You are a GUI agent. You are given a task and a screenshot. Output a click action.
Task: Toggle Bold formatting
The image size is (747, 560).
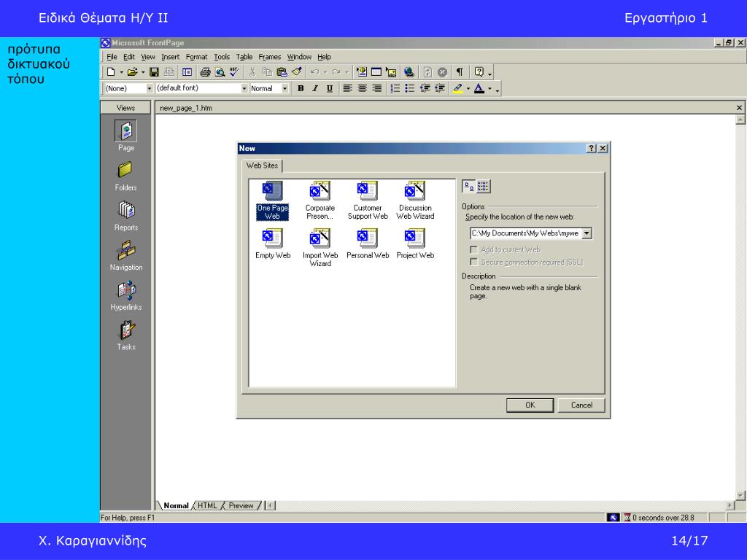point(301,88)
